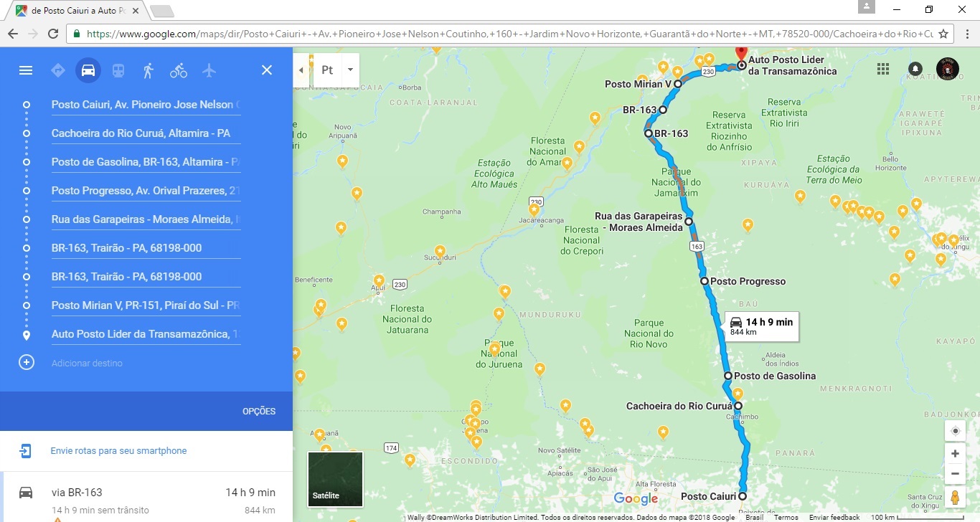The image size is (980, 522).
Task: Click the add destination plus icon
Action: click(x=27, y=363)
